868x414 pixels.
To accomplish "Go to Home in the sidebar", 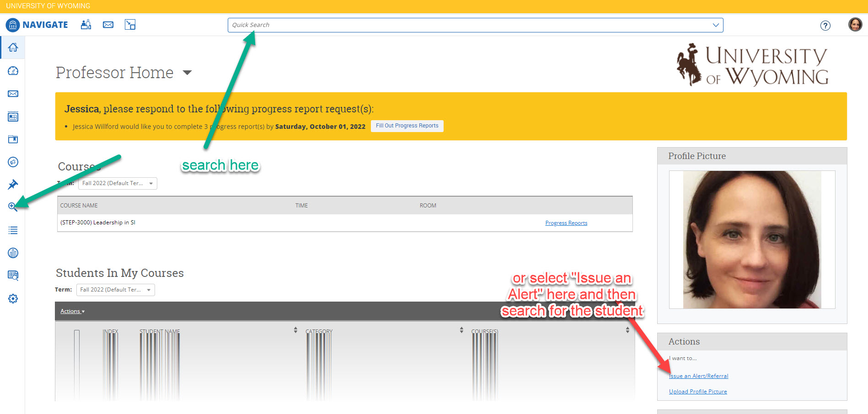I will tap(13, 48).
